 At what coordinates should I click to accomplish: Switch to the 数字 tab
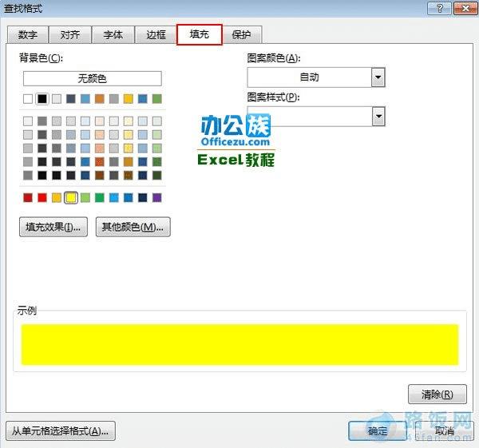(28, 35)
